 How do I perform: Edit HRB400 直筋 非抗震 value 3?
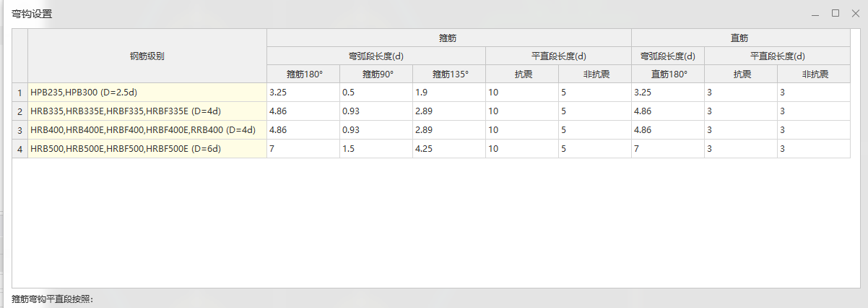coord(814,130)
